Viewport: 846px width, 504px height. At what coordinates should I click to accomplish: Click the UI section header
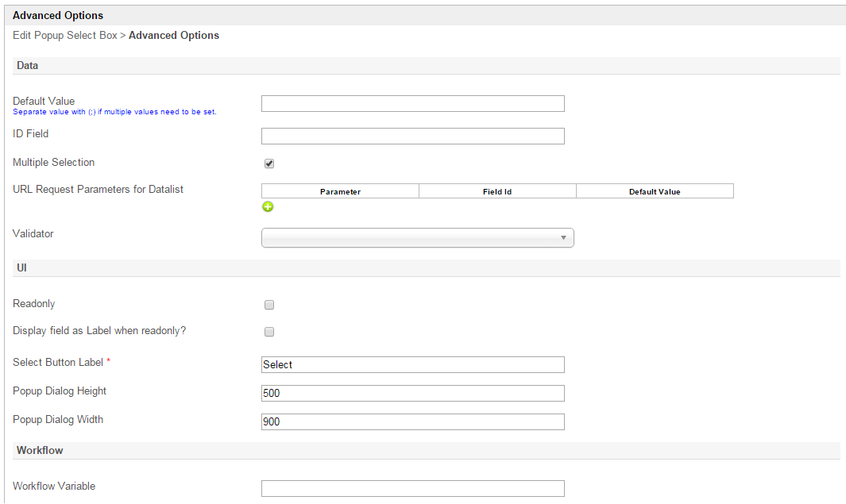point(21,268)
